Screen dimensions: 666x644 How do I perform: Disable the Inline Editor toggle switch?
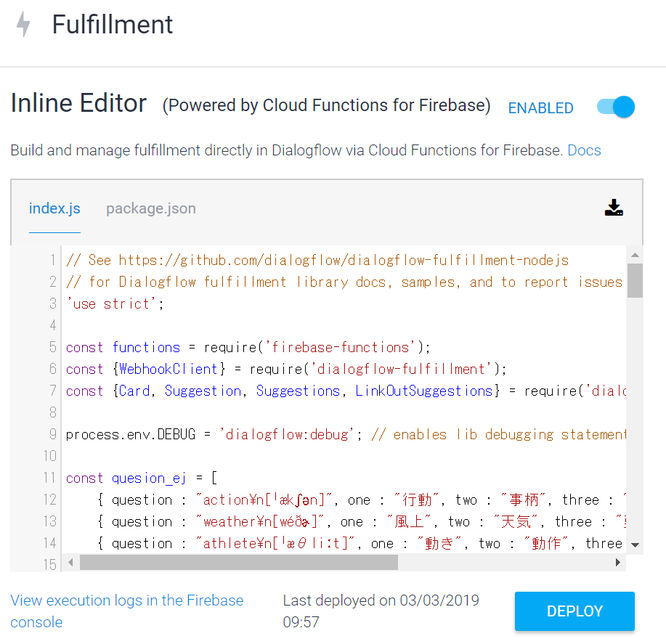tap(616, 107)
